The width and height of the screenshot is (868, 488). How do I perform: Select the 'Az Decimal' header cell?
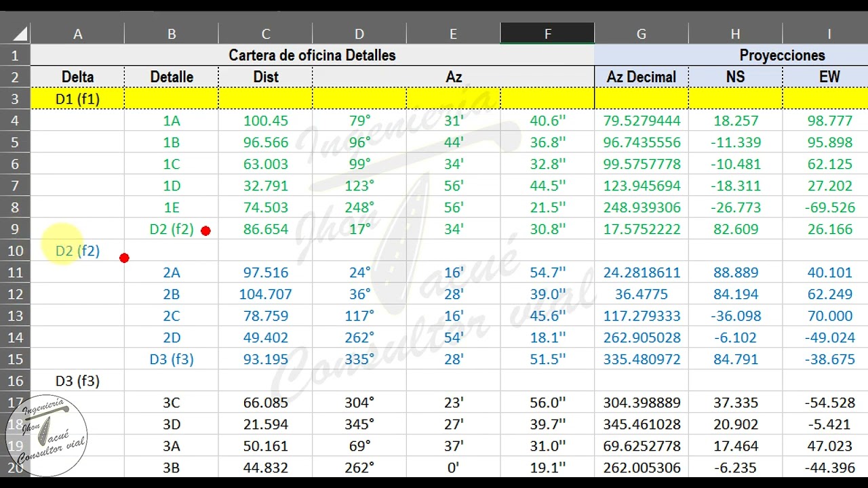point(642,77)
